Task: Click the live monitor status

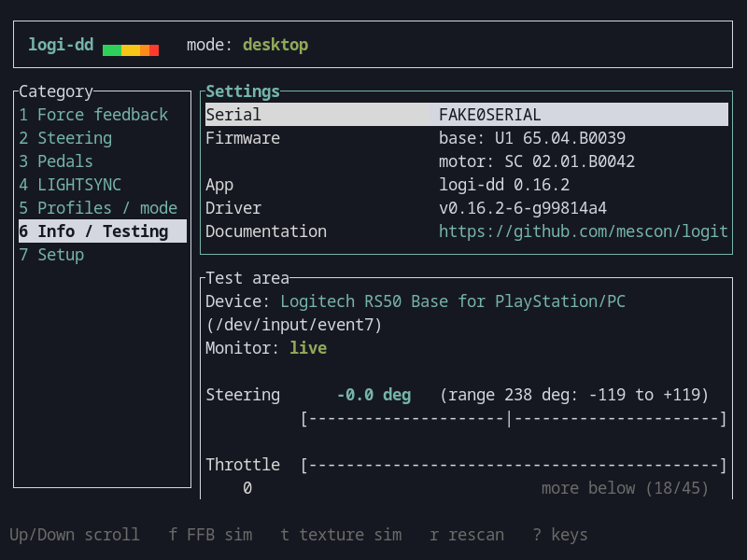Action: (x=308, y=348)
